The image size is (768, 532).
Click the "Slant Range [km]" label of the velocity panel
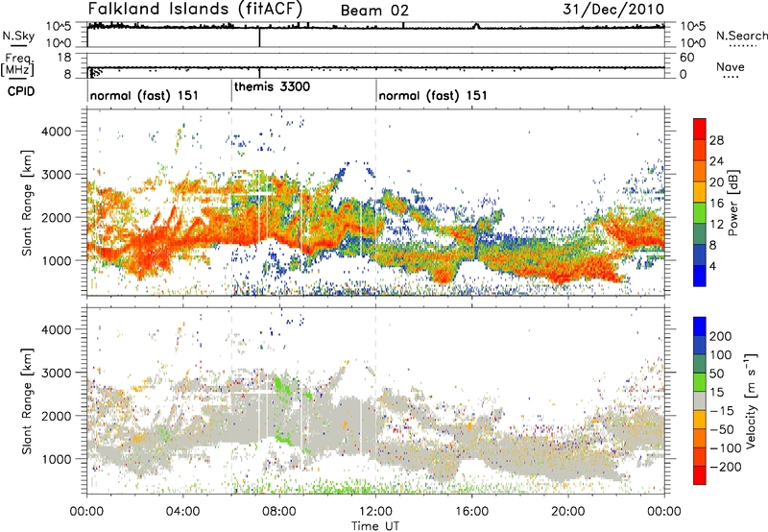click(x=28, y=401)
